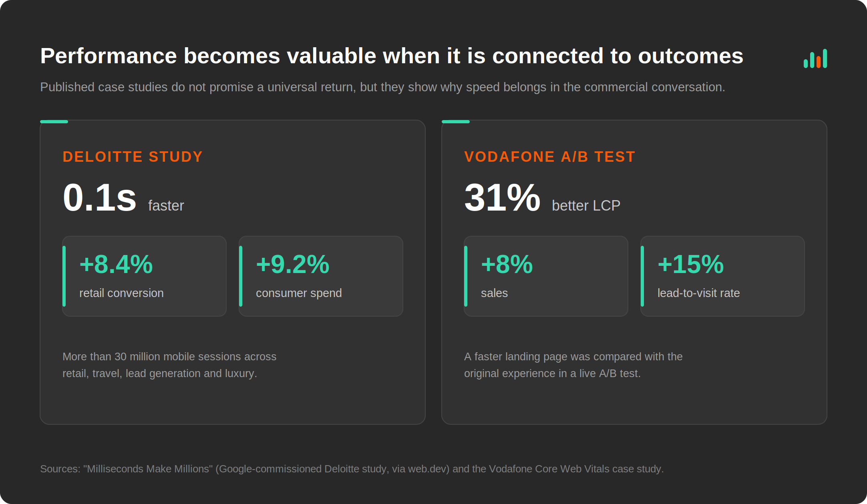This screenshot has height=504, width=867.
Task: Click the retail conversion label
Action: pyautogui.click(x=121, y=293)
